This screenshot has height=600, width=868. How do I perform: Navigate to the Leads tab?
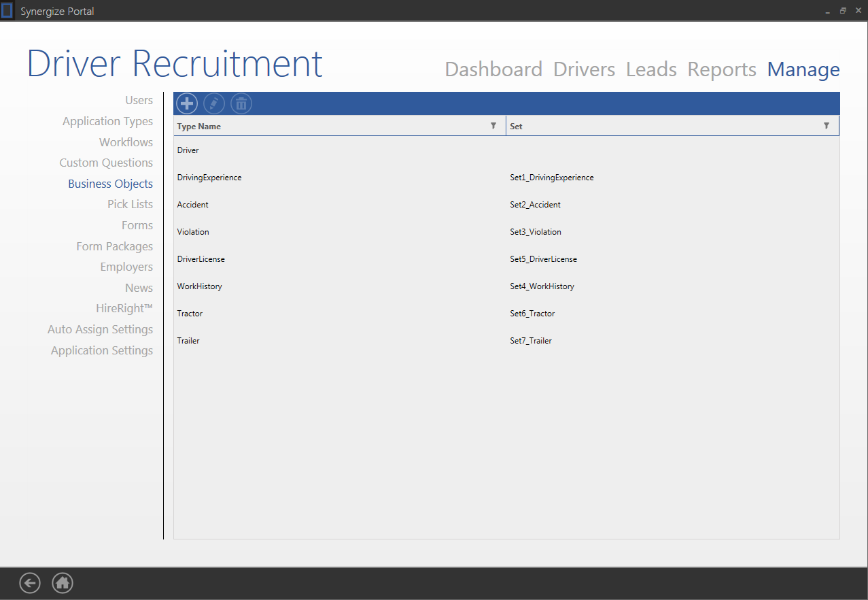(651, 69)
